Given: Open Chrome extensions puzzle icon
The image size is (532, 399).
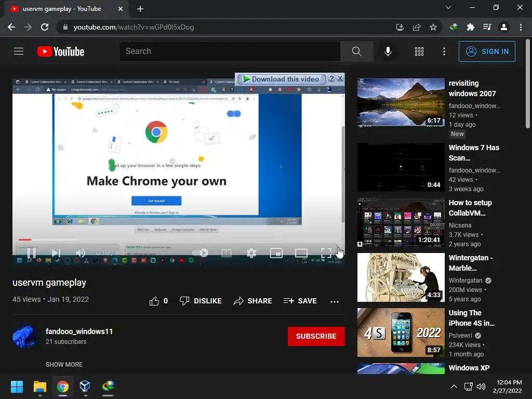Looking at the screenshot, I should tap(470, 27).
